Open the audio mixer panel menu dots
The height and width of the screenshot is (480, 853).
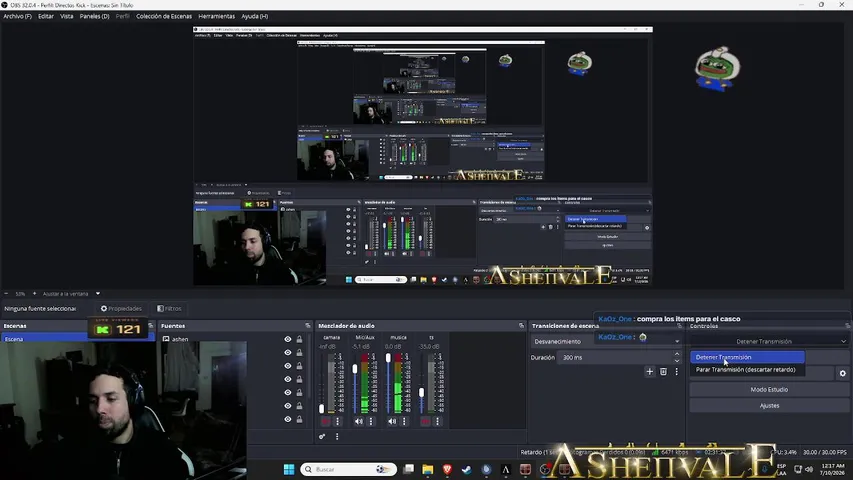(337, 436)
